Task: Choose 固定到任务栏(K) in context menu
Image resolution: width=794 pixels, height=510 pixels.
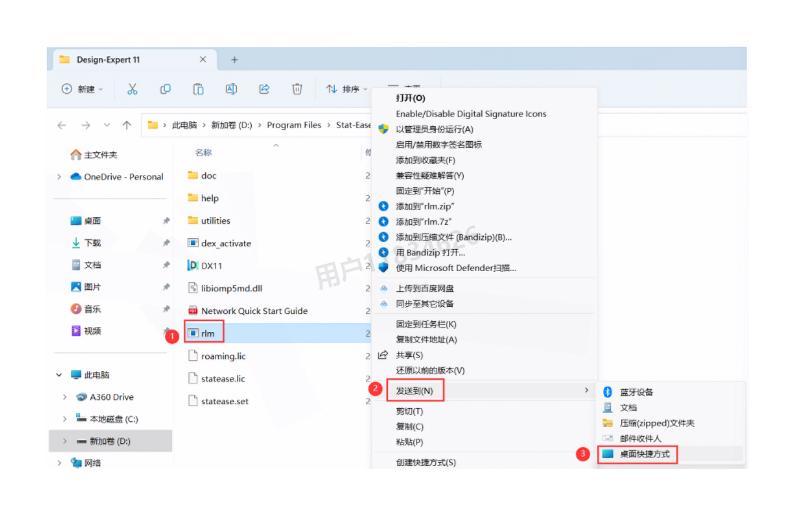Action: point(426,324)
